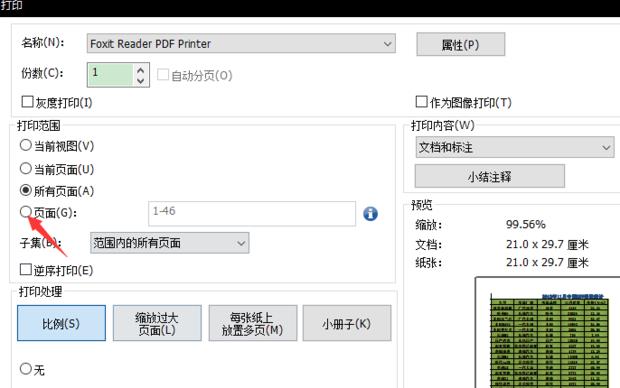Select 当前页面 current page radio button
620x388 pixels.
pyautogui.click(x=26, y=168)
